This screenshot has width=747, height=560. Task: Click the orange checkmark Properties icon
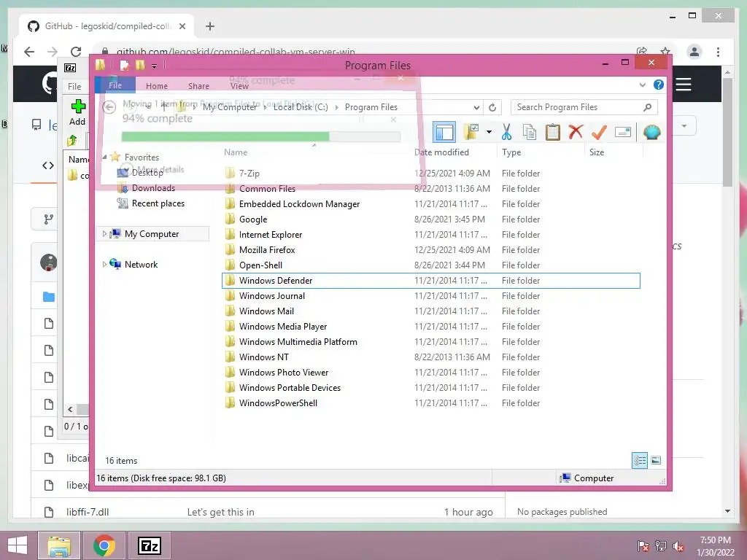[x=599, y=132]
